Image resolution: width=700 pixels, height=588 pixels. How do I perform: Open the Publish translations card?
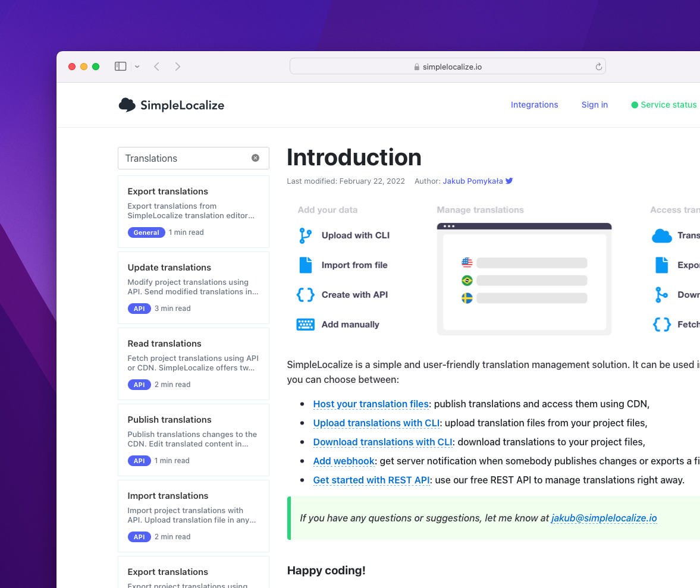click(x=193, y=440)
